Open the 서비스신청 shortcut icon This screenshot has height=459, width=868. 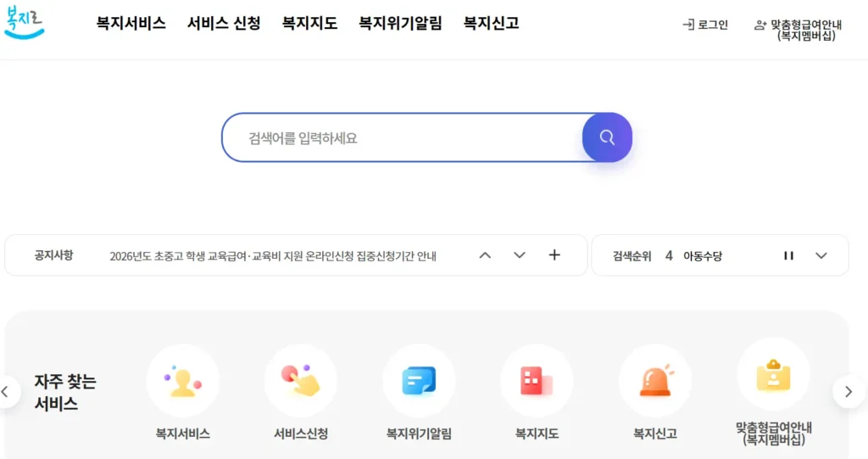click(301, 381)
